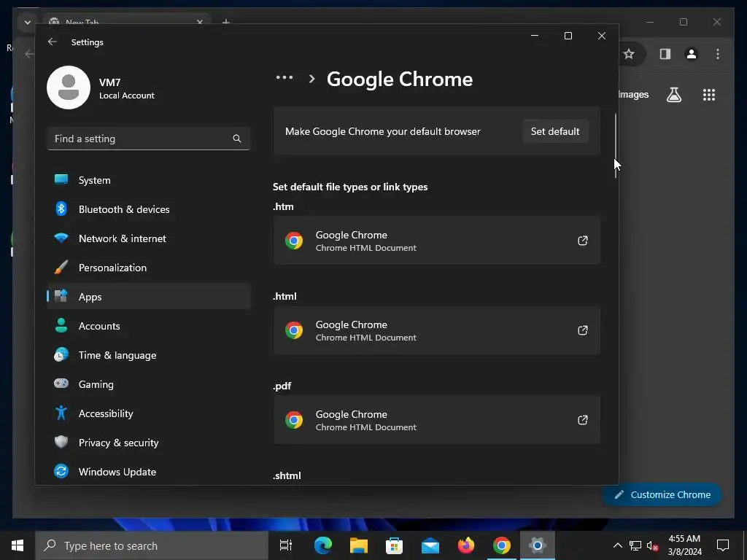Open Bluetooth & devices settings
747x560 pixels.
pos(149,209)
